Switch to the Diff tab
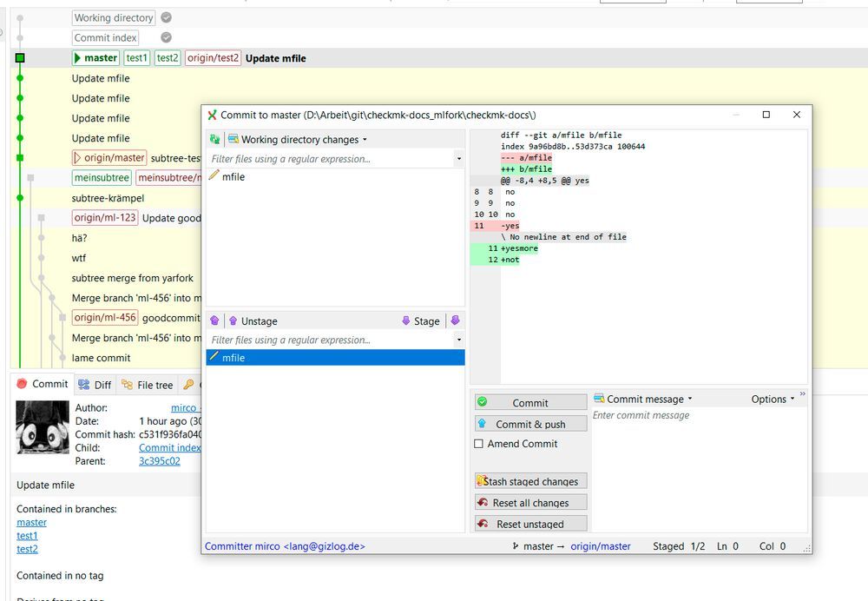The width and height of the screenshot is (868, 601). 95,385
